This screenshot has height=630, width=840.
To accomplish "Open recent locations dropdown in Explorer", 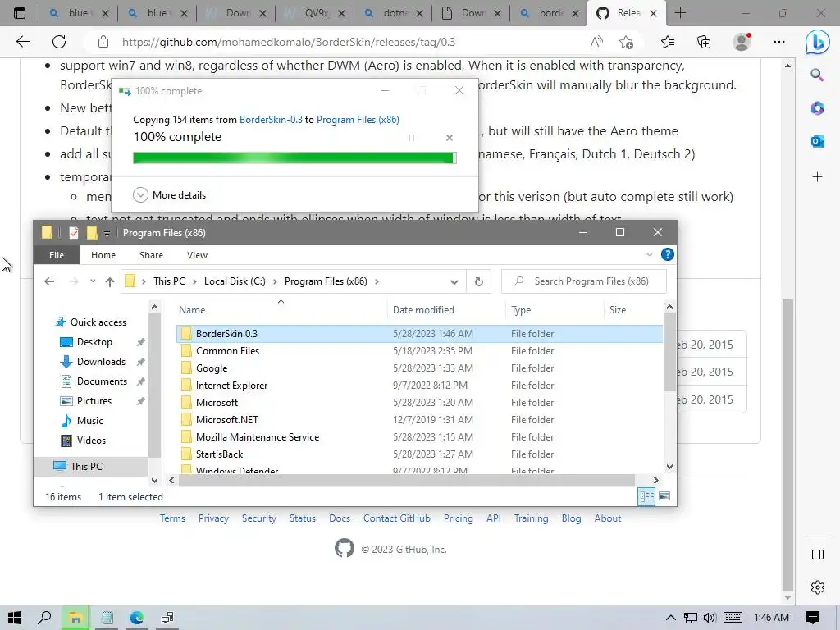I will pyautogui.click(x=93, y=281).
